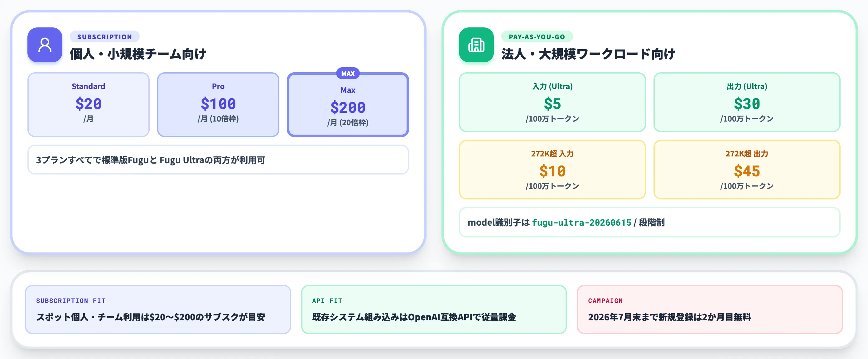This screenshot has height=359, width=868.
Task: Click the $20 price figure
Action: (x=88, y=103)
